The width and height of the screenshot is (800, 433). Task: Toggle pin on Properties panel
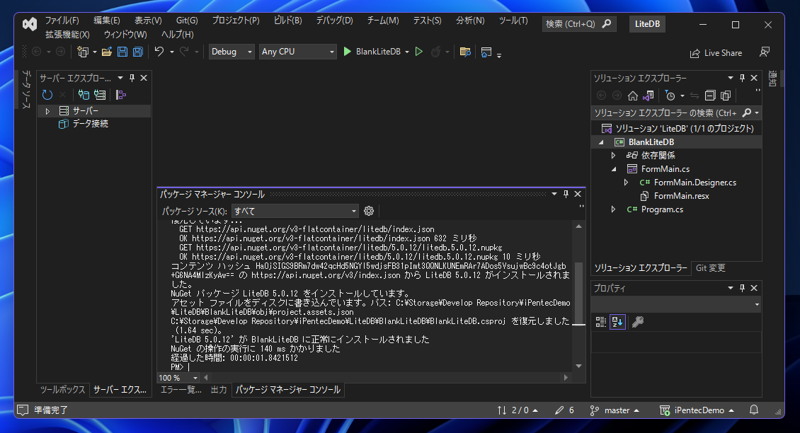coord(742,288)
